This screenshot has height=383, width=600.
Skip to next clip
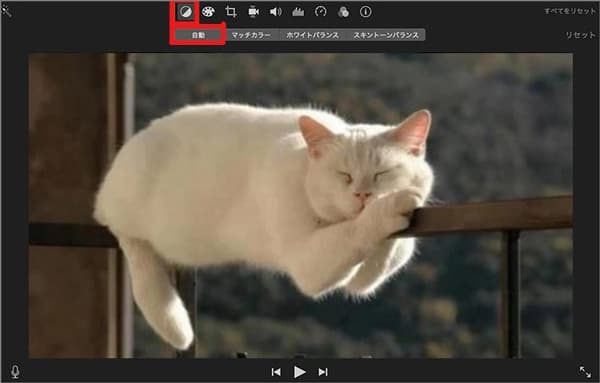[x=323, y=372]
